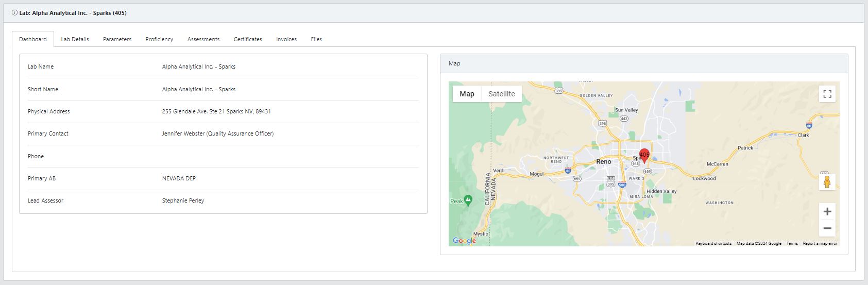Select the Street View pegman icon
This screenshot has width=868, height=285.
(x=827, y=182)
